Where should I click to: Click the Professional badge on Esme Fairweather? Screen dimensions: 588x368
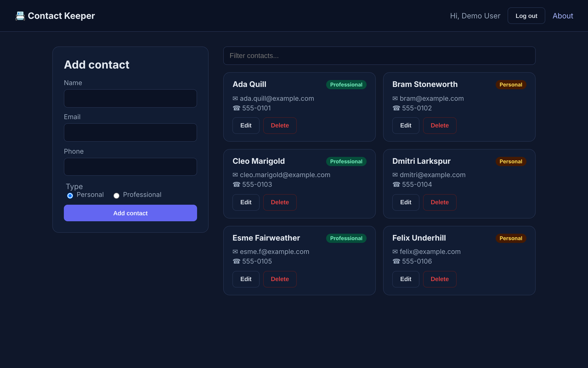pos(346,238)
